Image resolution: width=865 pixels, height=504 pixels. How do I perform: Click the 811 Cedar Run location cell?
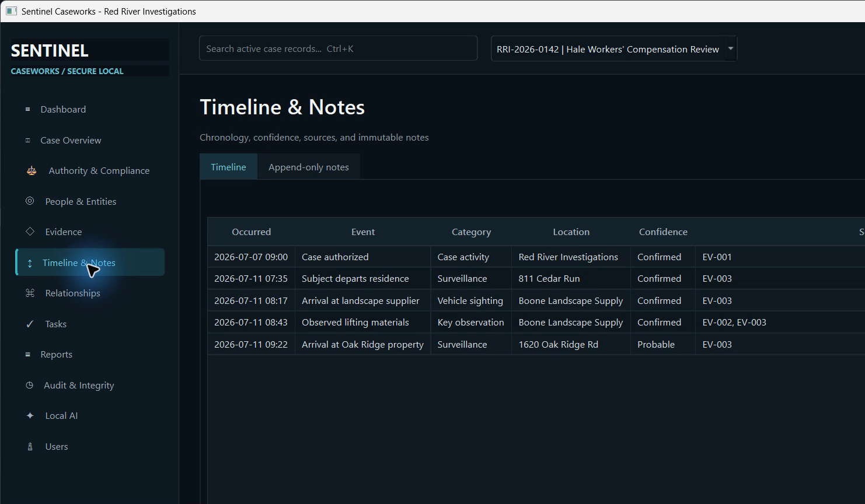[571, 279]
